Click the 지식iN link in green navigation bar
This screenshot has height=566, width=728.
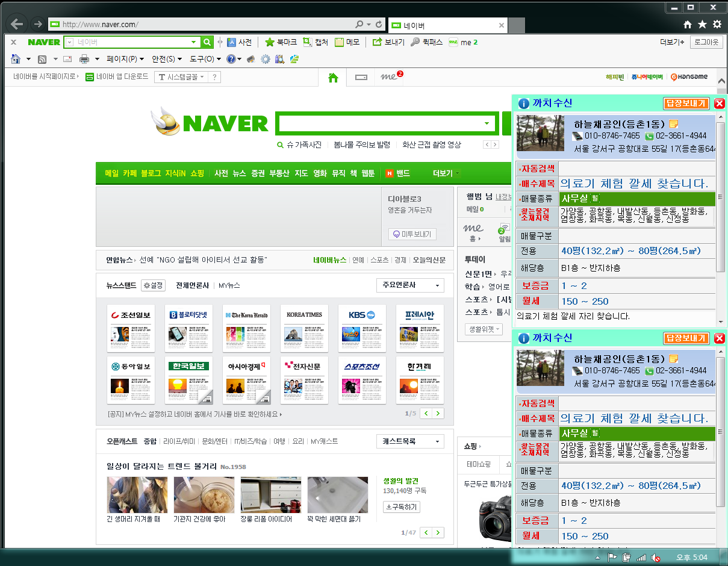point(175,173)
